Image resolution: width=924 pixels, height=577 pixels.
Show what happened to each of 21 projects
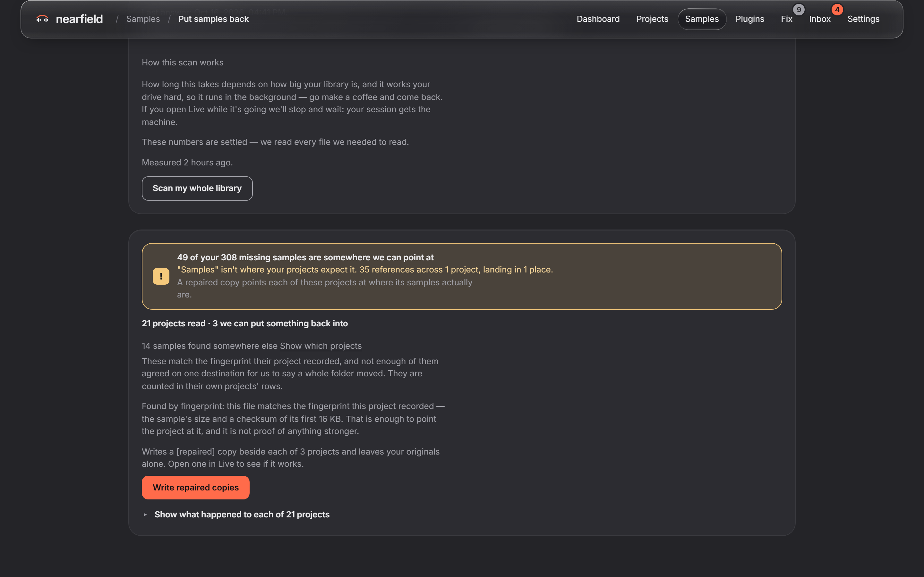(242, 514)
